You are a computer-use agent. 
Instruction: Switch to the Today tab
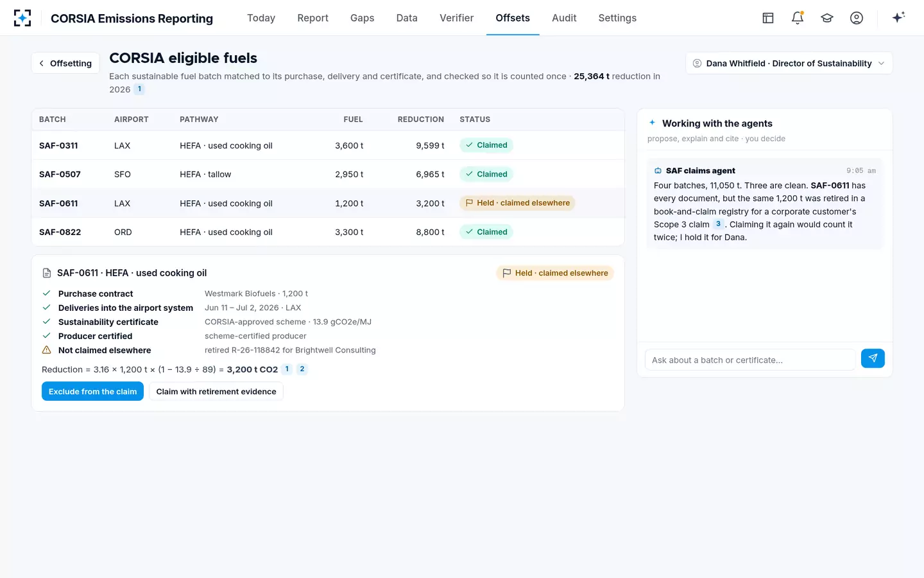point(261,18)
